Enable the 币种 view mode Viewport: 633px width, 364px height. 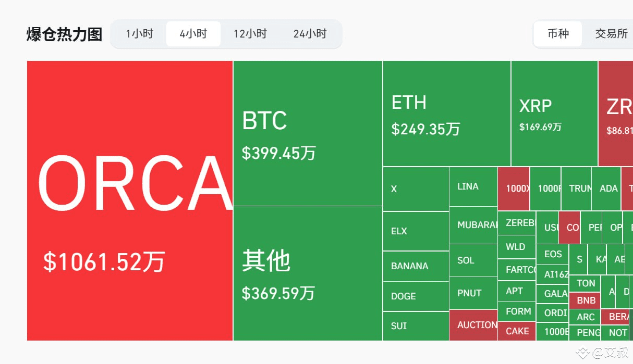coord(558,33)
